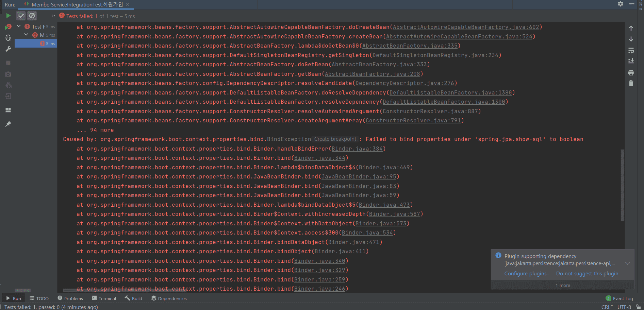
Task: Rerun failed tests from the left toolbar
Action: coord(8,27)
